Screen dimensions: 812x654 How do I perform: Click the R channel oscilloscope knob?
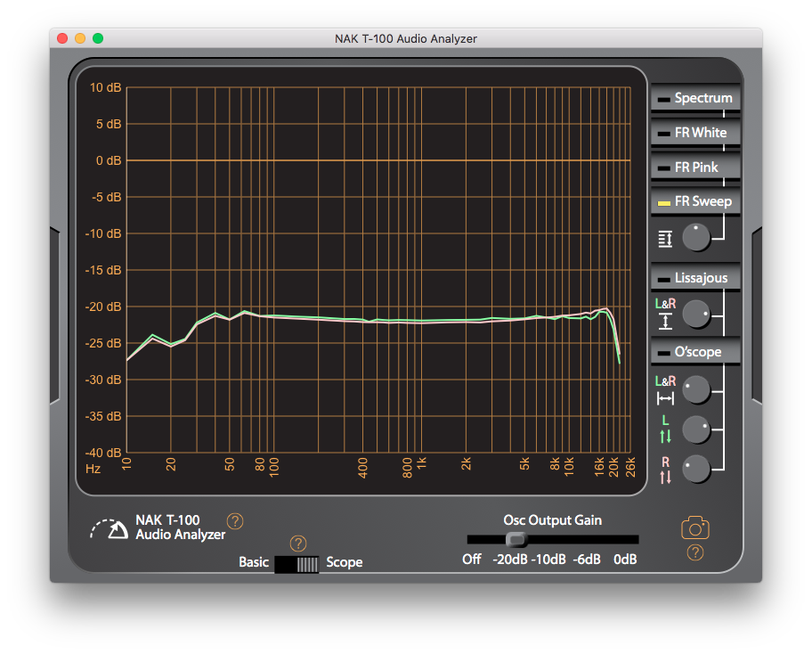click(x=696, y=468)
